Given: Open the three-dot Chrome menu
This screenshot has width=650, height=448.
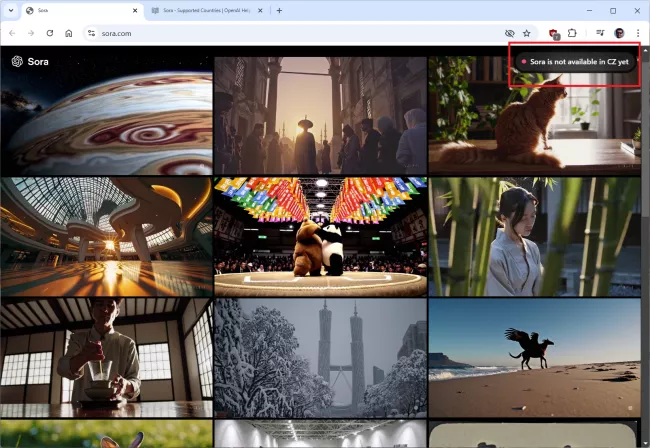Looking at the screenshot, I should pyautogui.click(x=637, y=33).
